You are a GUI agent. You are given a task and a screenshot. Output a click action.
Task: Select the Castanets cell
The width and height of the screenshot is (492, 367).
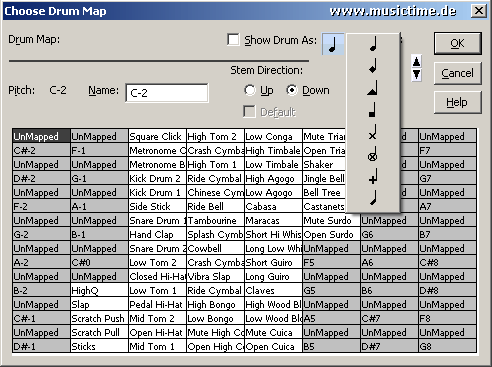(324, 206)
